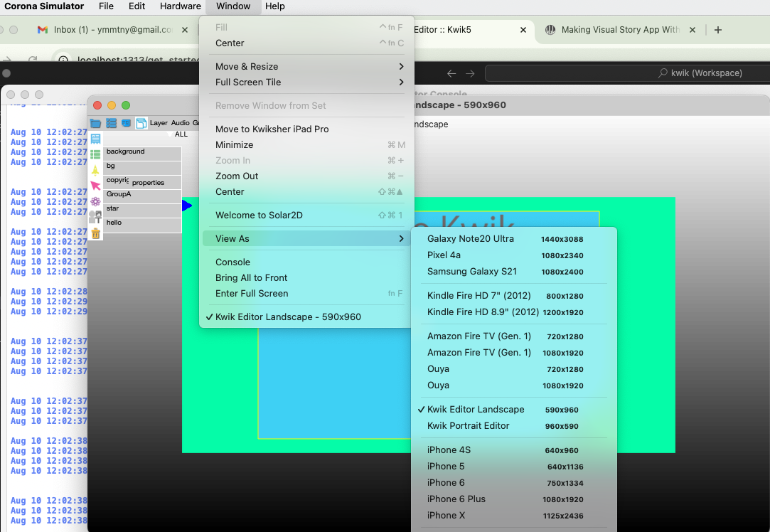This screenshot has width=770, height=532.
Task: Choose Welcome to Solar2D
Action: (307, 216)
